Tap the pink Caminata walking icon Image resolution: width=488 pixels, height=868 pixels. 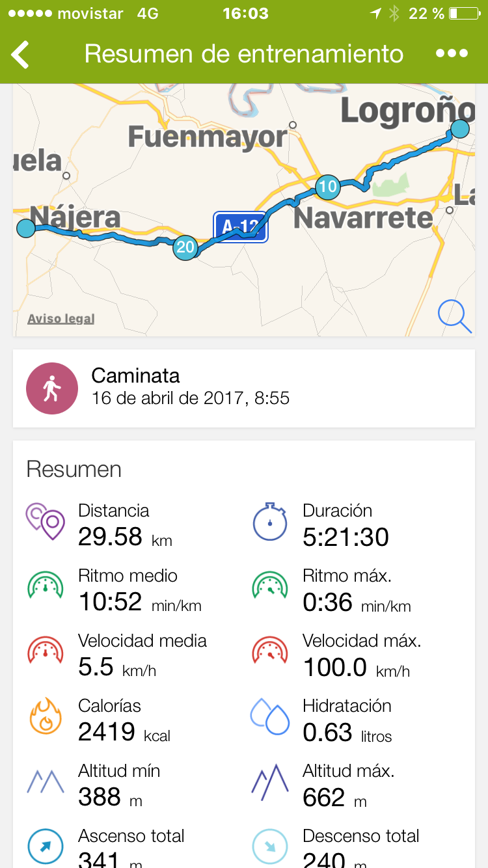[52, 388]
